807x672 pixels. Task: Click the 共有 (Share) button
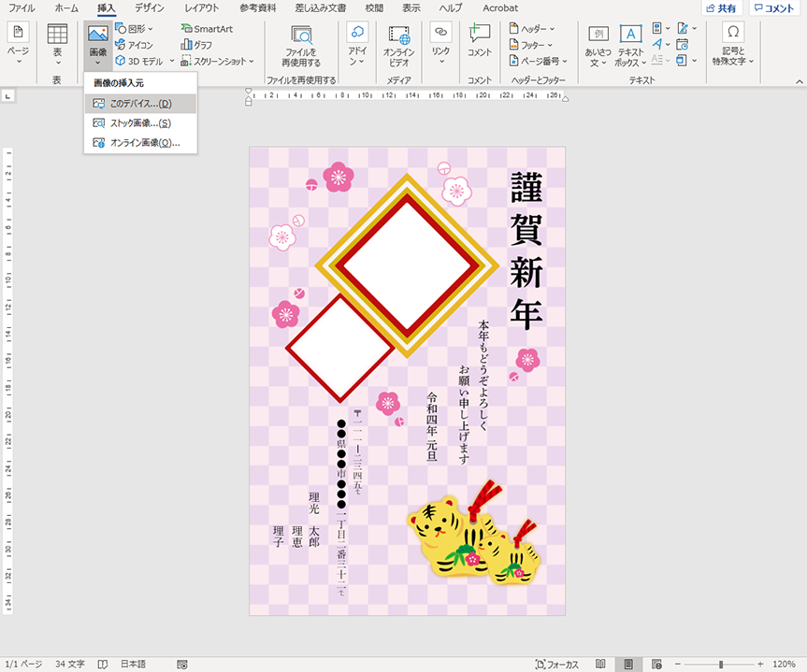(722, 8)
